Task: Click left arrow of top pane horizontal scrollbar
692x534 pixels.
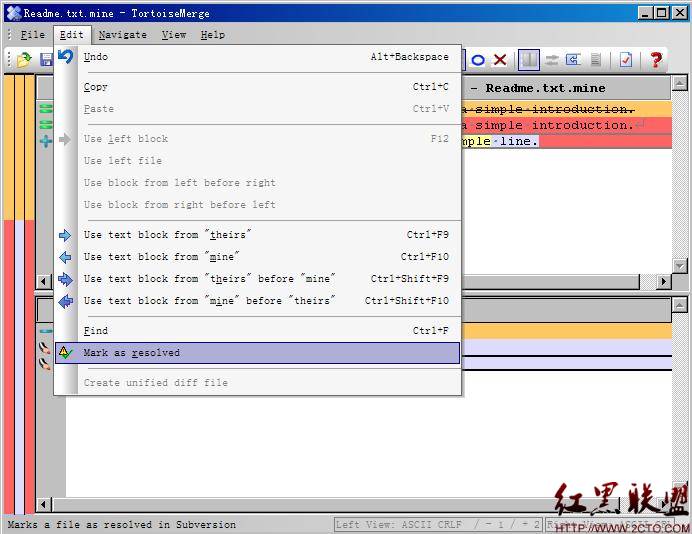Action: pyautogui.click(x=44, y=281)
